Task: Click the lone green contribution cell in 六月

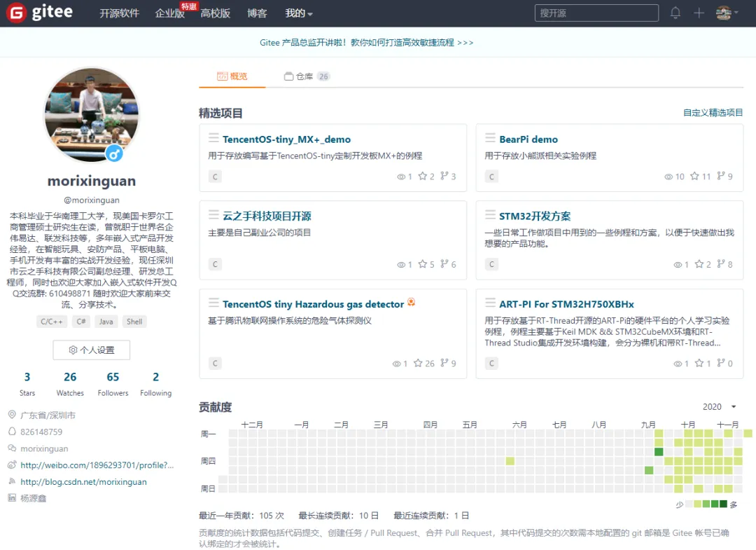Action: click(510, 461)
